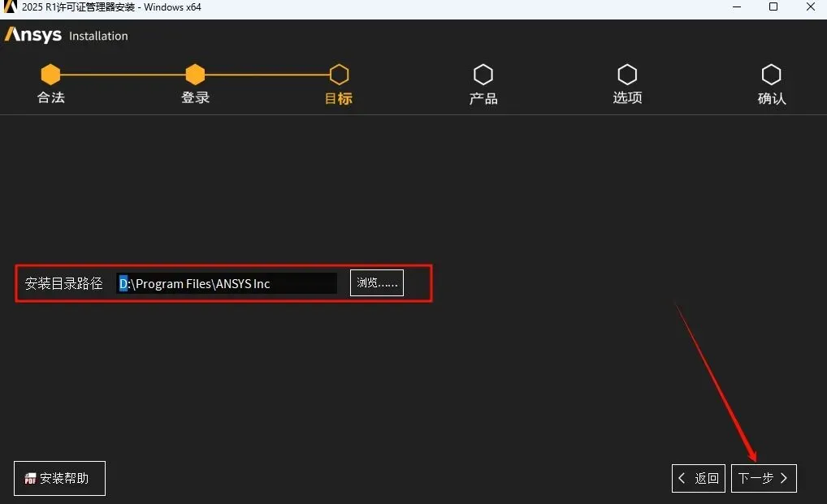Screen dimensions: 827x504
Task: Click the installation directory path field
Action: pyautogui.click(x=227, y=283)
